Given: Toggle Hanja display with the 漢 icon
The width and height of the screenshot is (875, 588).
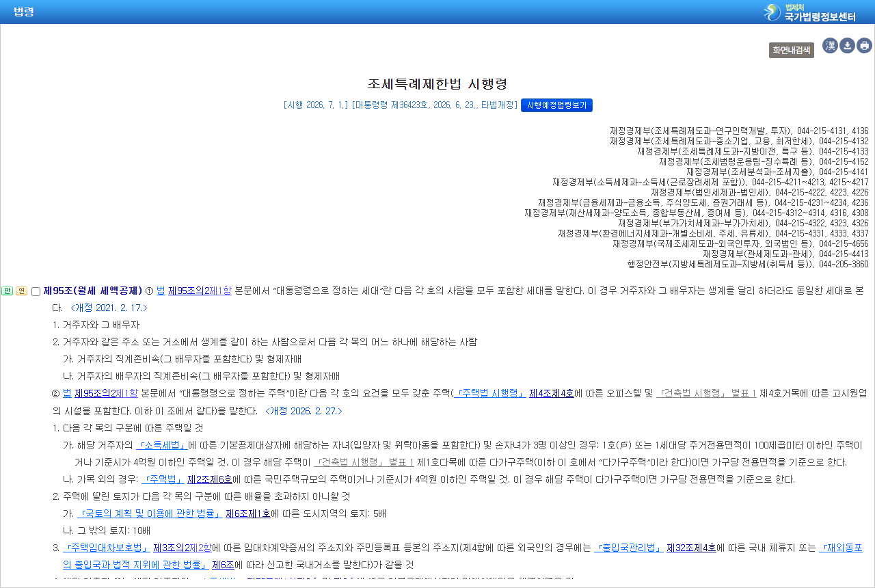Looking at the screenshot, I should tap(830, 46).
